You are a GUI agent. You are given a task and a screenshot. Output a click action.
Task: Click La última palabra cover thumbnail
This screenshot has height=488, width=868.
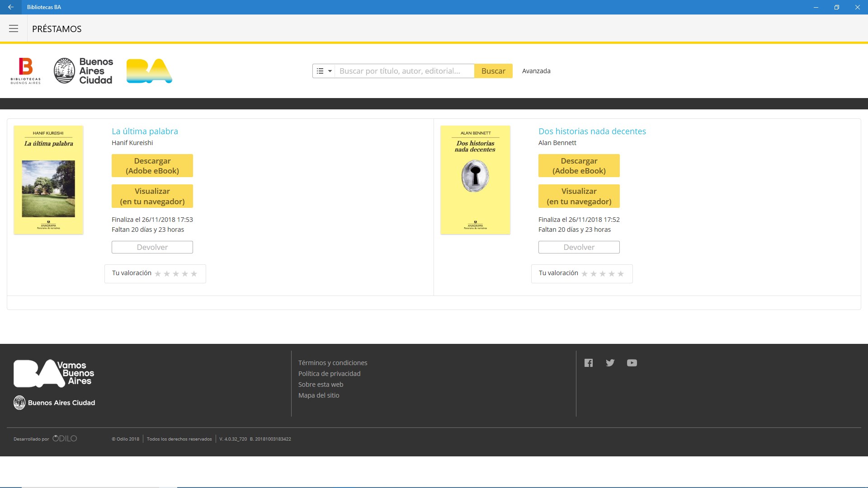(x=49, y=180)
